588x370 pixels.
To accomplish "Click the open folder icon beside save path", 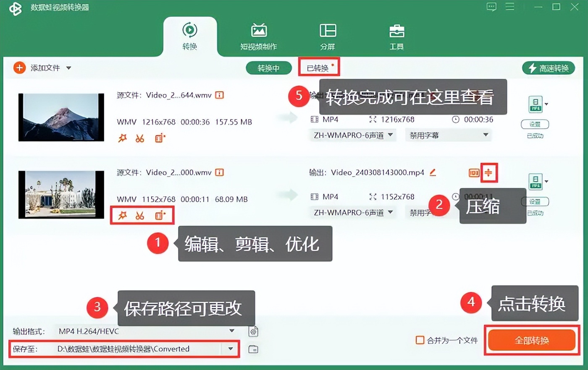I will pos(253,349).
